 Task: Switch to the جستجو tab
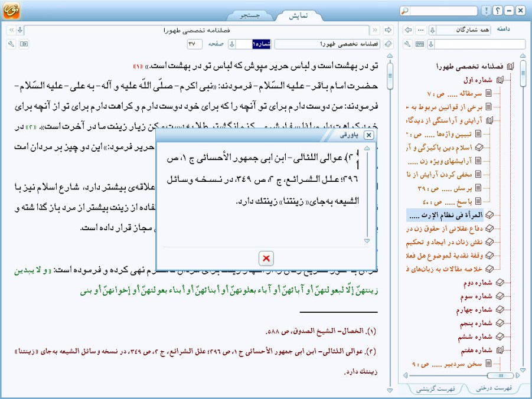pos(250,15)
